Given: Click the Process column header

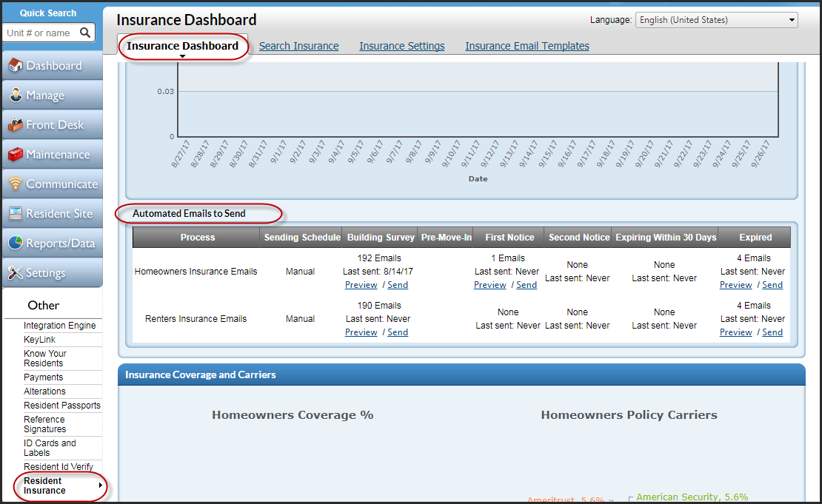Looking at the screenshot, I should [197, 238].
